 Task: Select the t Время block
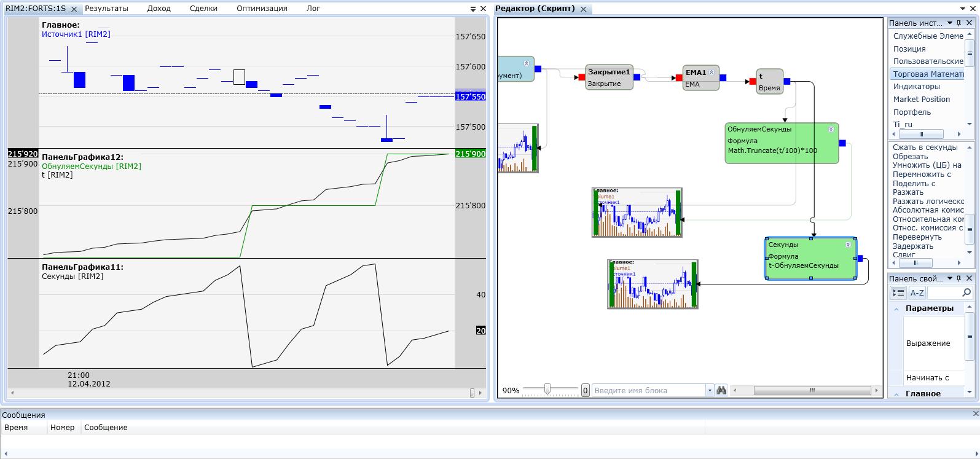coord(769,81)
